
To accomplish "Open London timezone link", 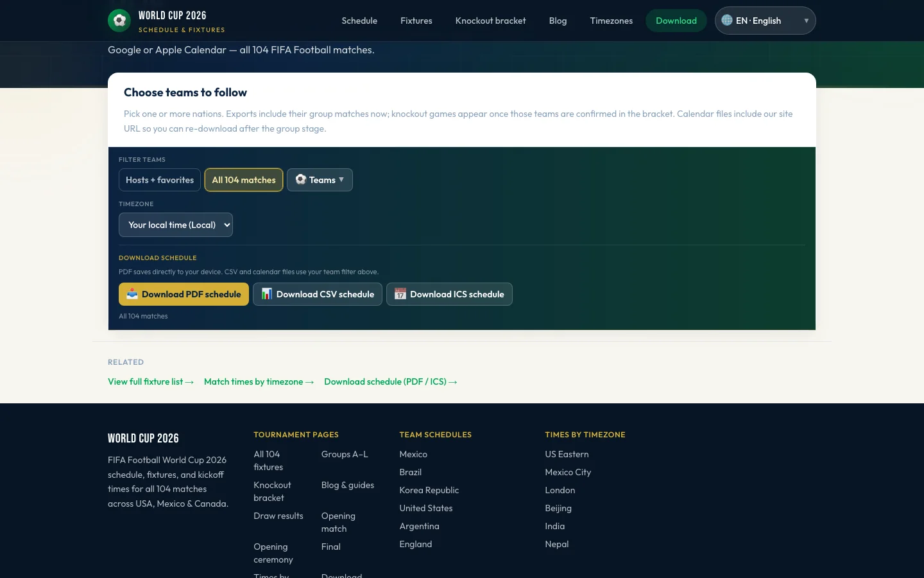I will (560, 490).
